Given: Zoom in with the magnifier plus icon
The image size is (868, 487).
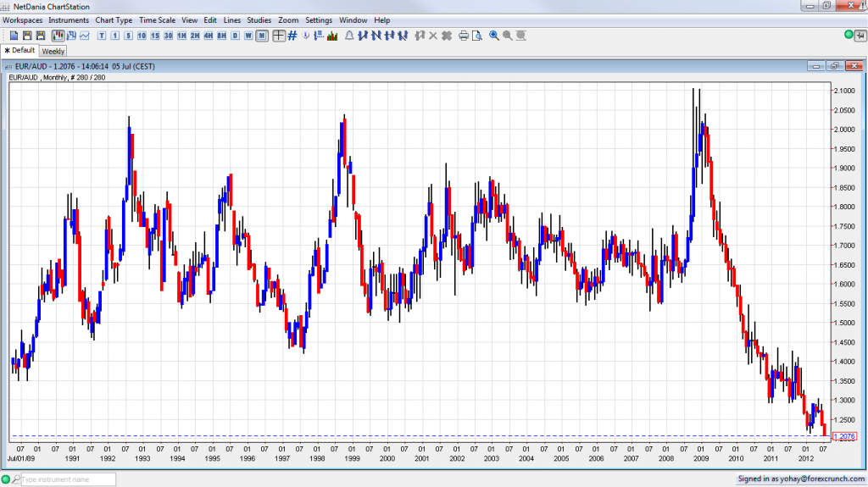Looking at the screenshot, I should [x=494, y=36].
